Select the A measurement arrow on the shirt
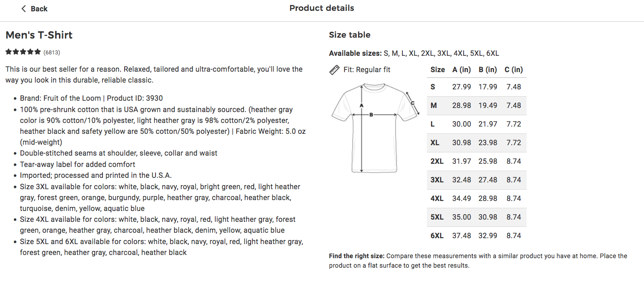The width and height of the screenshot is (644, 294). (x=363, y=129)
